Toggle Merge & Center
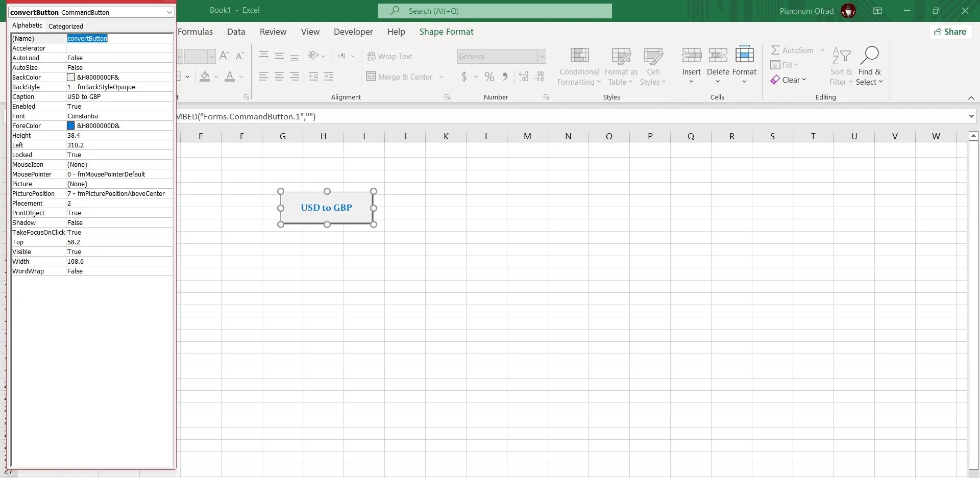This screenshot has width=980, height=478. point(400,77)
